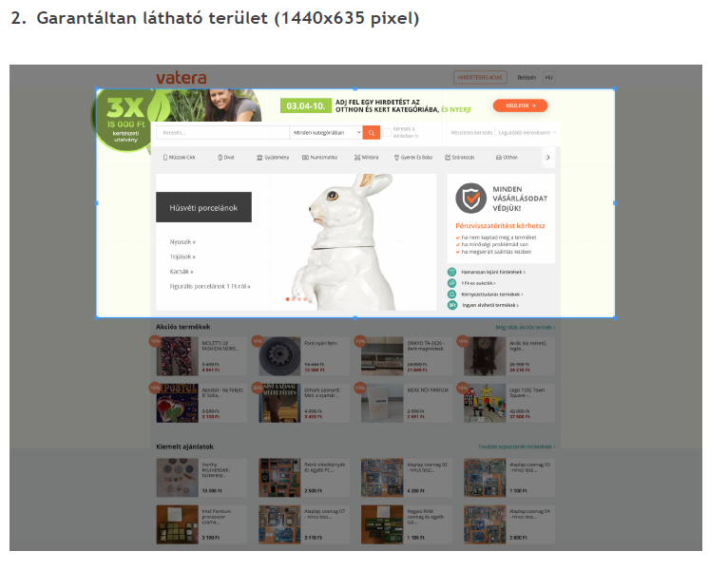The image size is (728, 570).
Task: Select the first orange carousel dot
Action: [x=287, y=299]
